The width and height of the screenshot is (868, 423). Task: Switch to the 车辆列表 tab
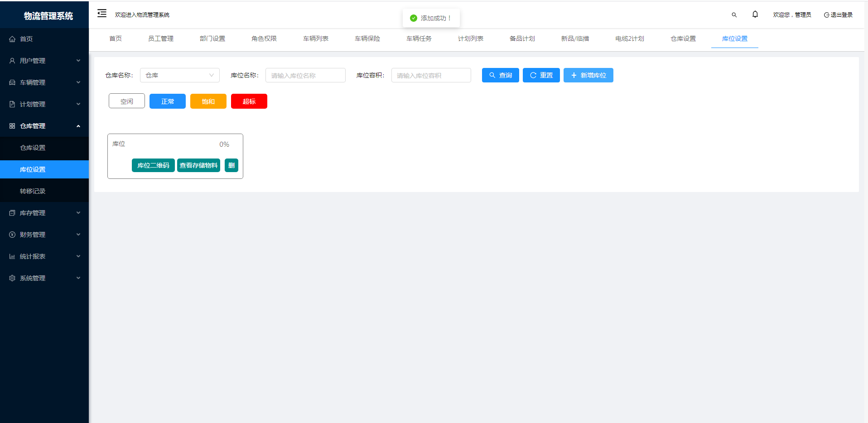(x=316, y=39)
